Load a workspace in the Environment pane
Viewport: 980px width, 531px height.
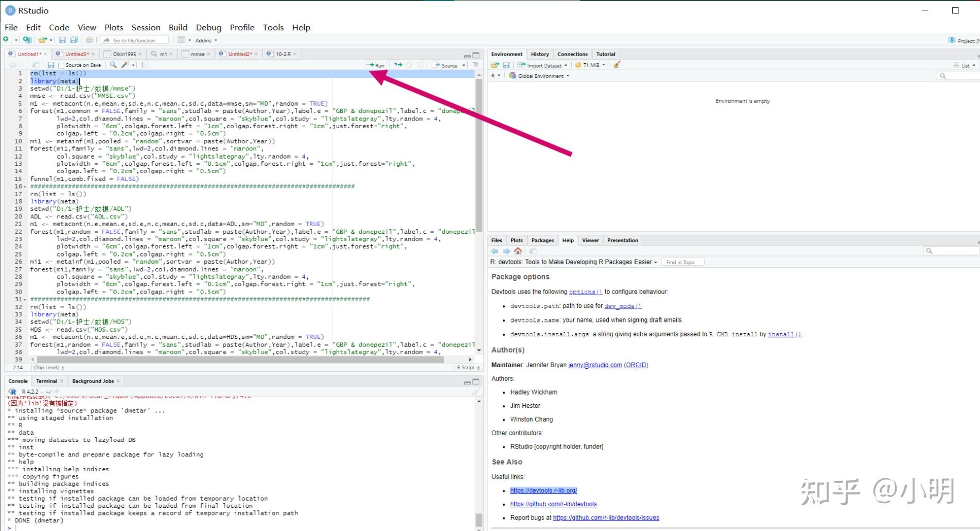[495, 65]
